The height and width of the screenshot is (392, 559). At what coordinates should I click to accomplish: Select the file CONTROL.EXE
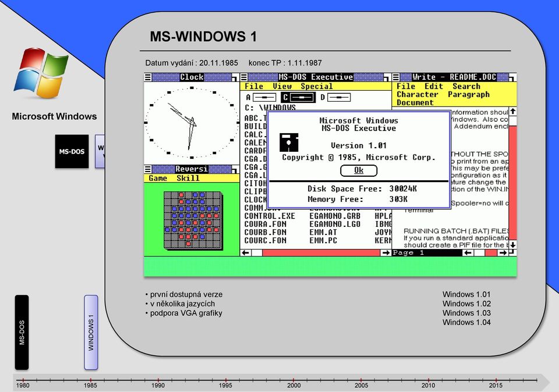tap(270, 216)
